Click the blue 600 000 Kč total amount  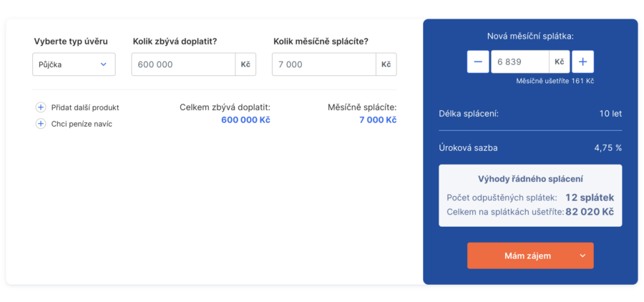(245, 120)
